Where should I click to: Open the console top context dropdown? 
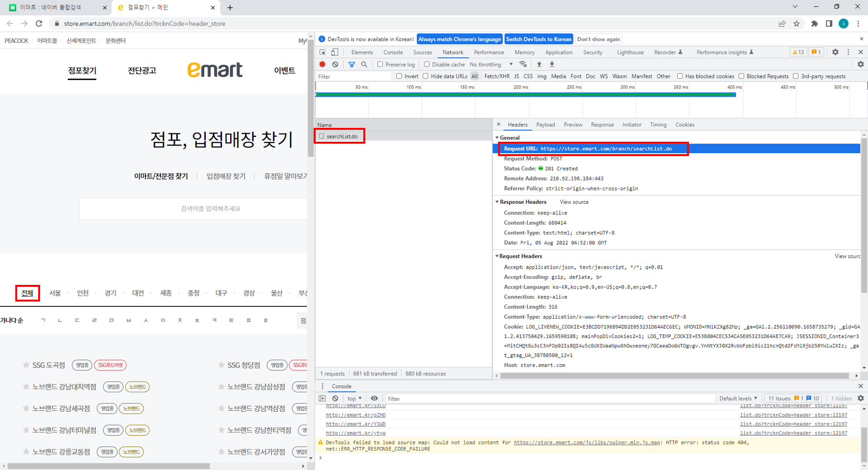(354, 398)
